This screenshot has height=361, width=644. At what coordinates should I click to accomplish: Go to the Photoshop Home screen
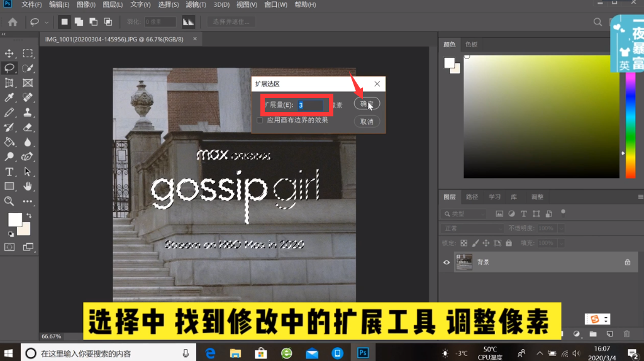coord(13,22)
